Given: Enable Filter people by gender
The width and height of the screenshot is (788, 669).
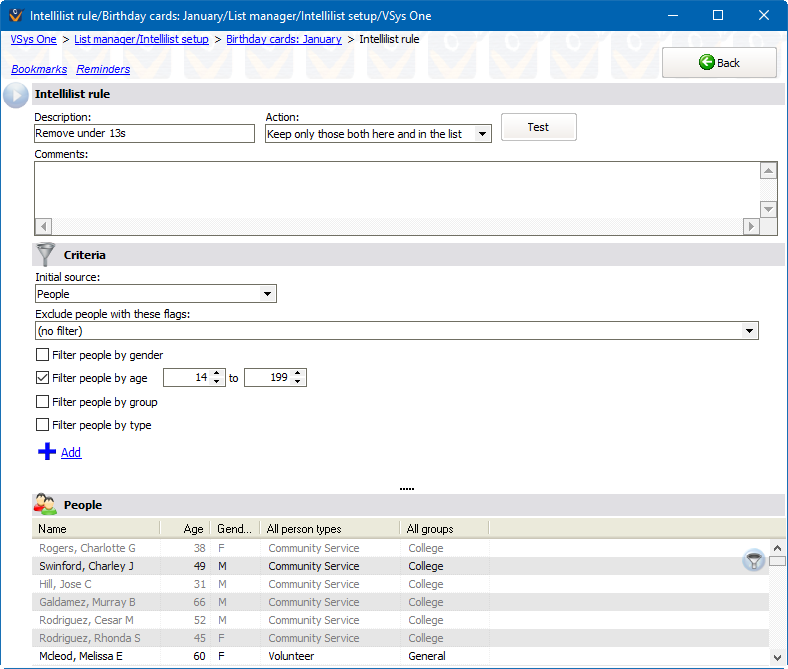Looking at the screenshot, I should [x=42, y=355].
